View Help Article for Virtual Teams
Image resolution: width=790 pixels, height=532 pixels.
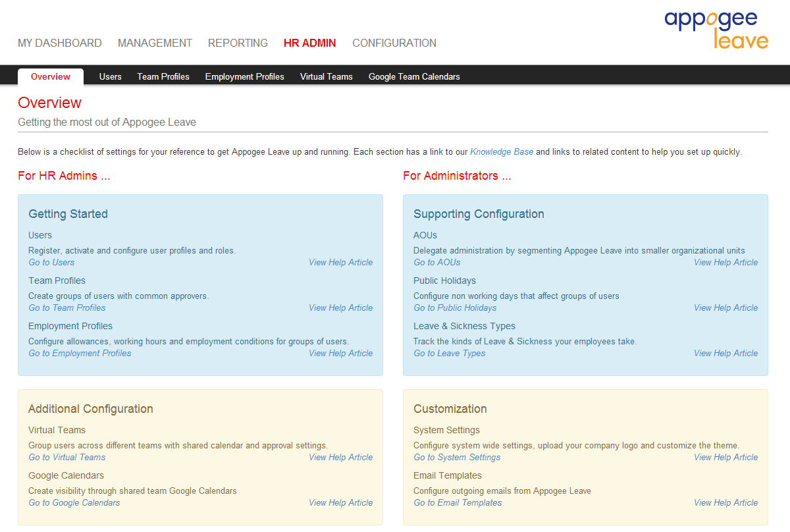click(340, 458)
